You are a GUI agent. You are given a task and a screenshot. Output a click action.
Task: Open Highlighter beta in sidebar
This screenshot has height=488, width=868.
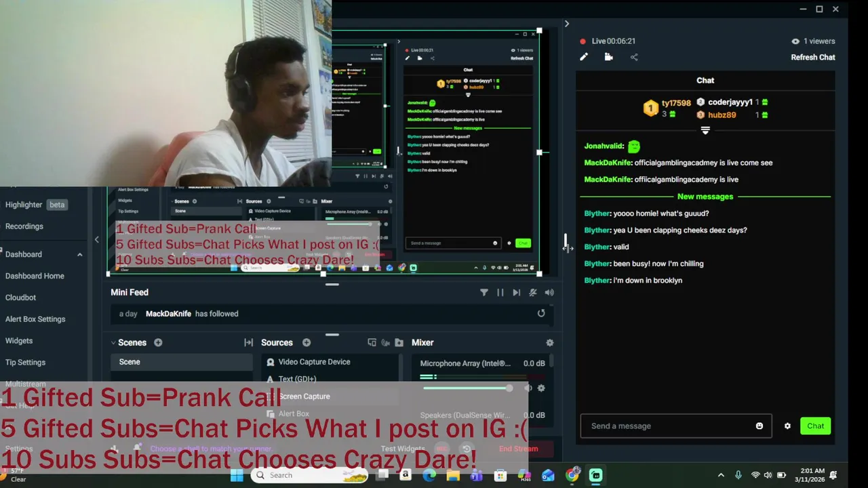(35, 205)
